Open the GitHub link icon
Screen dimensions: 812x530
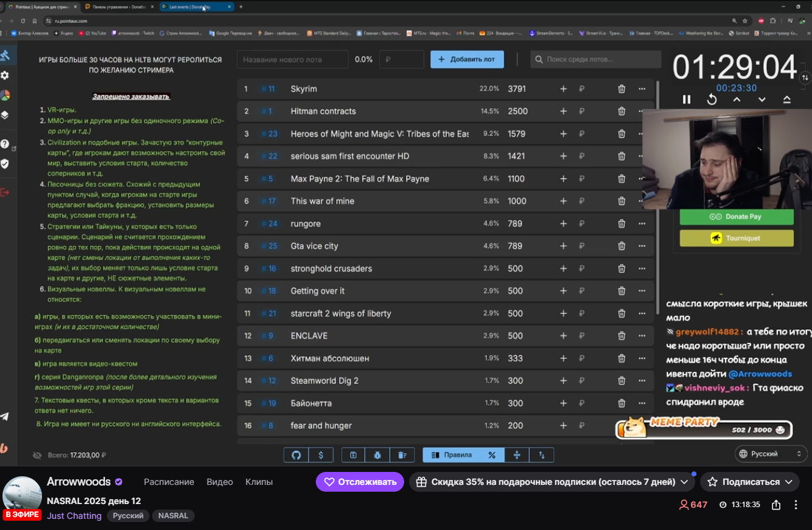[296, 455]
